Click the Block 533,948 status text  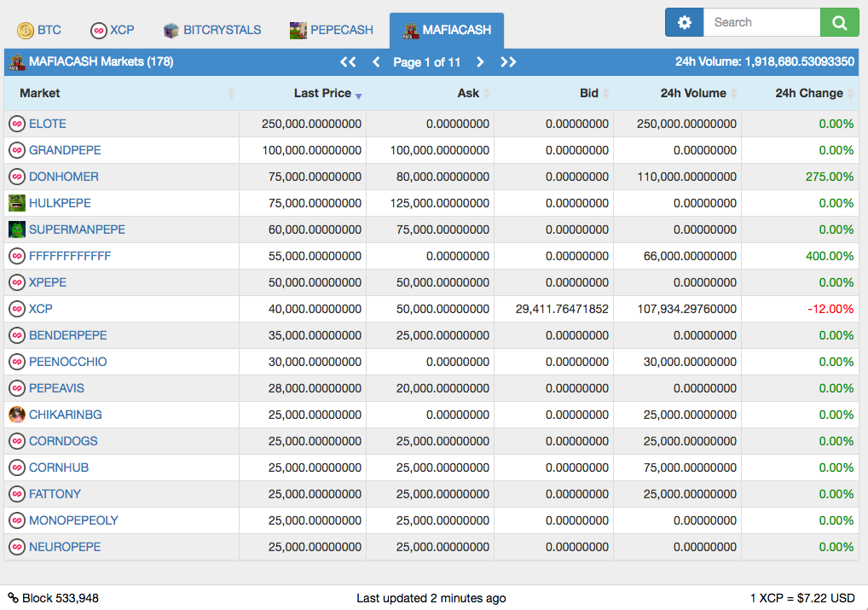(61, 598)
